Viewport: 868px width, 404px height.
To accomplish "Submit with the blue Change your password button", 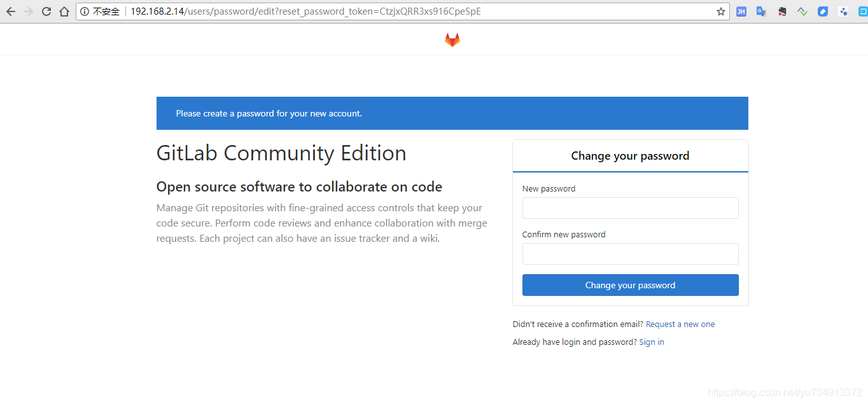I will 630,285.
